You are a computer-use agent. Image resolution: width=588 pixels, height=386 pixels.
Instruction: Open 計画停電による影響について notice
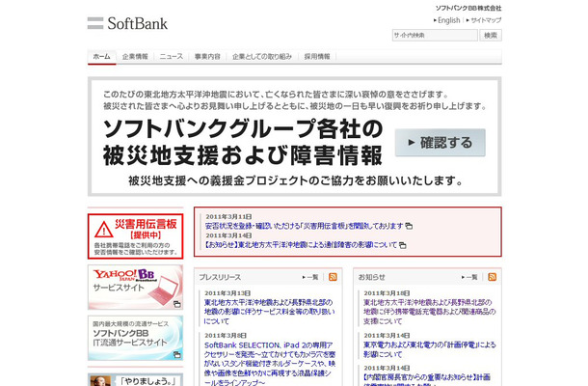(429, 349)
